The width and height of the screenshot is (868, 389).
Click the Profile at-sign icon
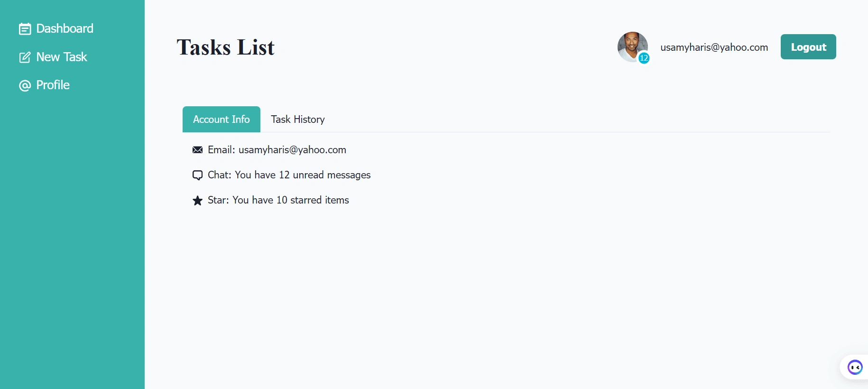[x=25, y=85]
